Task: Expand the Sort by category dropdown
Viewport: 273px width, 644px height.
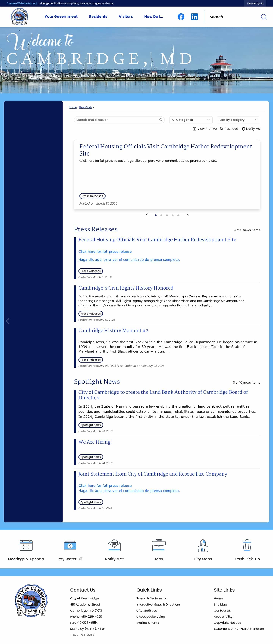Action: (x=238, y=120)
